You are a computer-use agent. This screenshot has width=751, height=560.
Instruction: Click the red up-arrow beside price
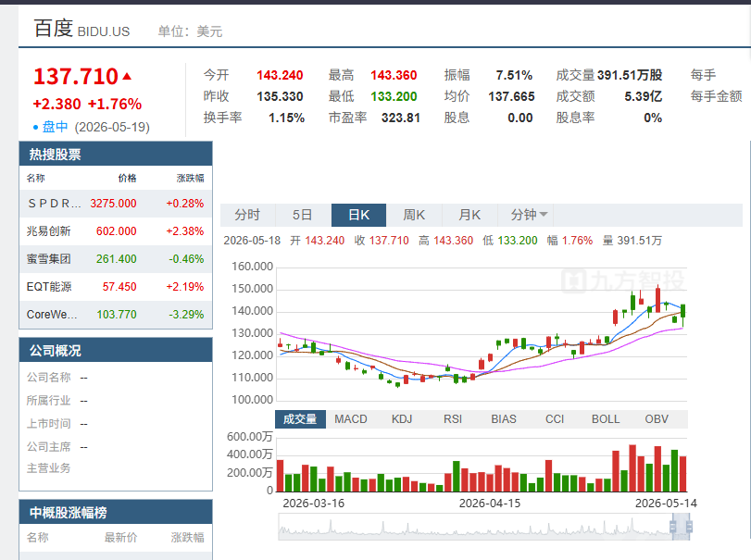(127, 76)
